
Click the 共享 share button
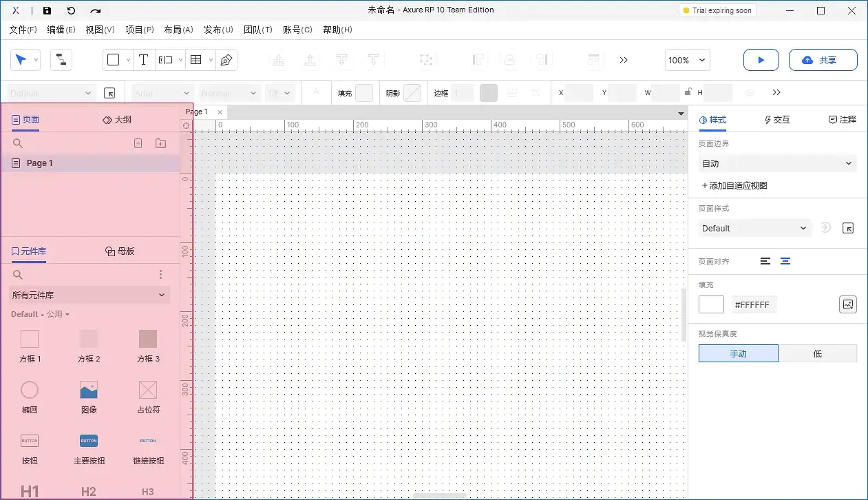(823, 60)
